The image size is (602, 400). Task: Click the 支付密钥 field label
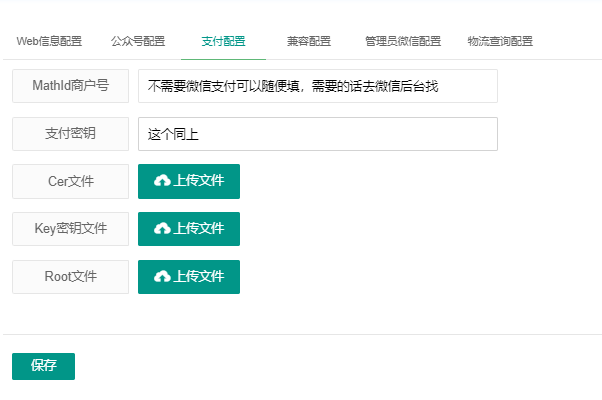point(71,134)
